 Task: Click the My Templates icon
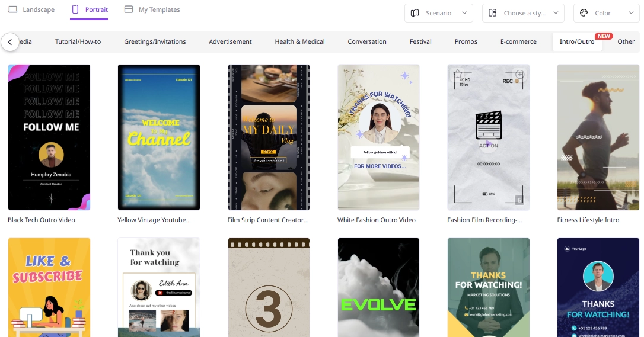[x=129, y=9]
